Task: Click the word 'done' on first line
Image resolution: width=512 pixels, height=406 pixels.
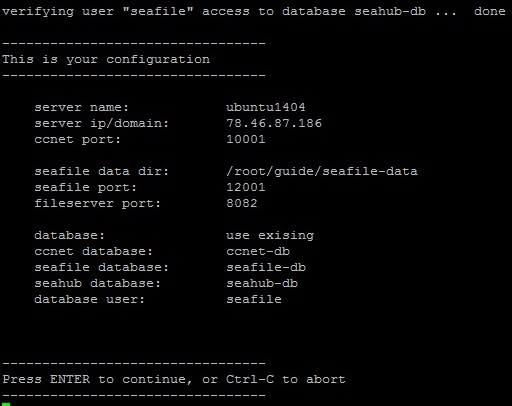Action: click(490, 11)
